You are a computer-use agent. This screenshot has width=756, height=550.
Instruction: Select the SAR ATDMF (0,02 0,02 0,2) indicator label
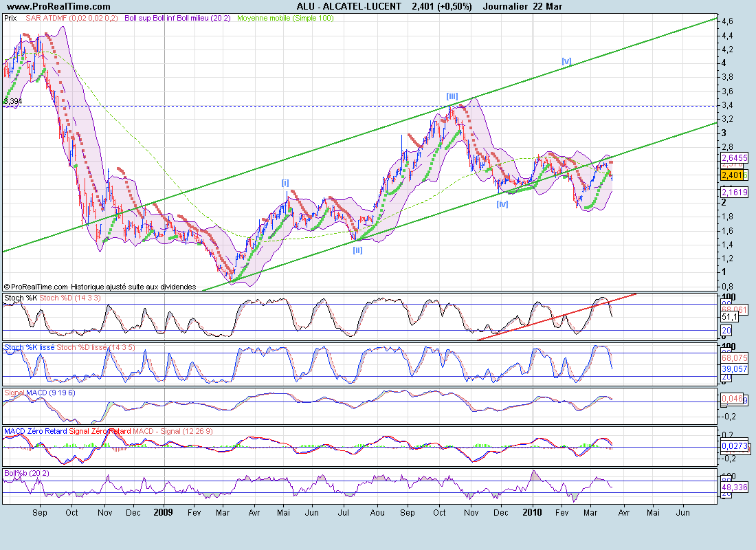[x=71, y=18]
